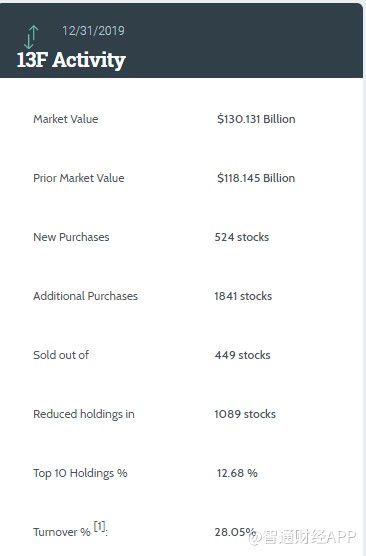
Task: Click the 524 stocks value
Action: click(242, 237)
